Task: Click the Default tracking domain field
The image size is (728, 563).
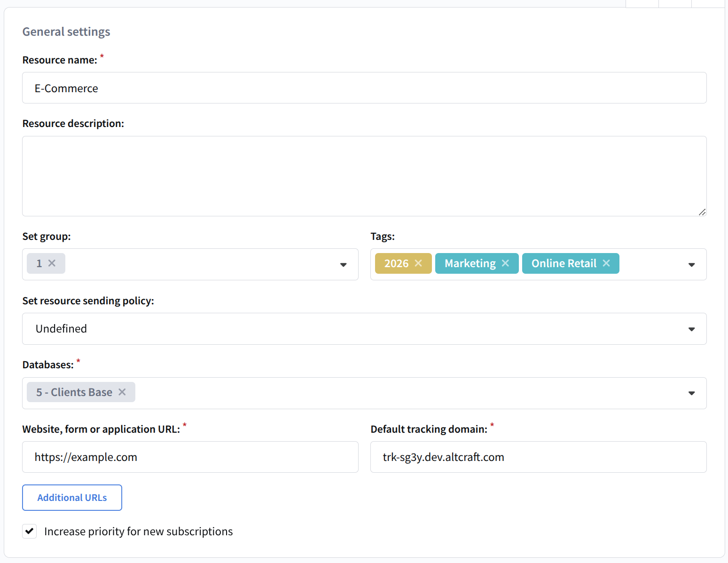Action: point(538,457)
